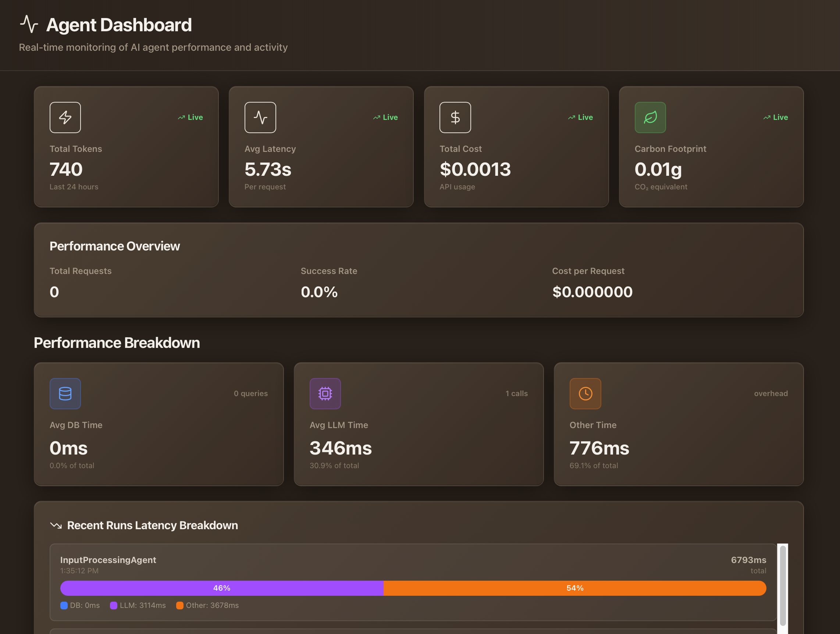Screen dimensions: 840x634
Task: Click the lightning bolt Total Tokens icon
Action: 65,117
